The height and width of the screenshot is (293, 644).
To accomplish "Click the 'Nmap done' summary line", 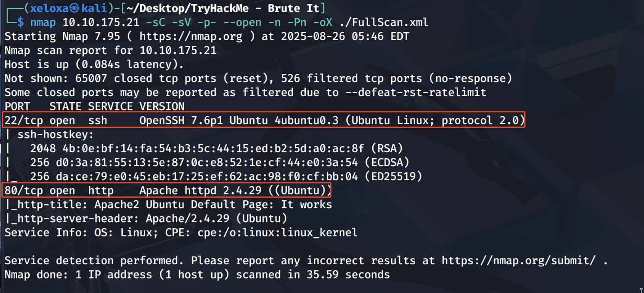I will 197,275.
